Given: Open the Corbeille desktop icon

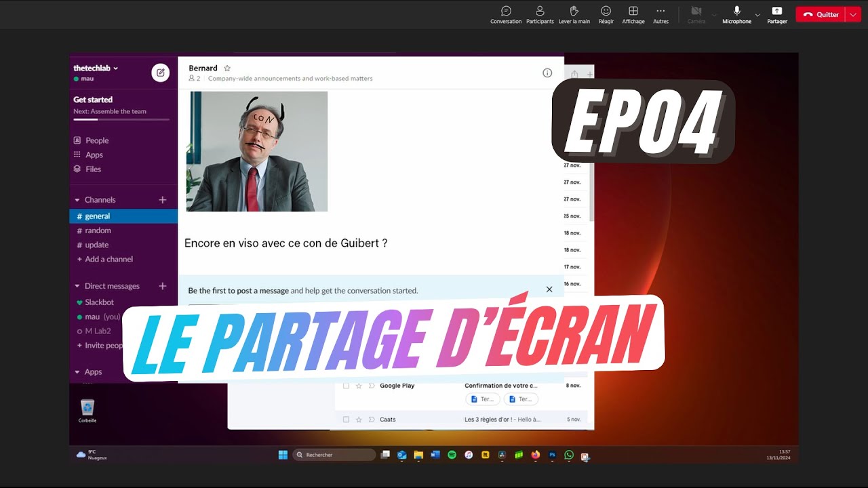Looking at the screenshot, I should tap(87, 411).
